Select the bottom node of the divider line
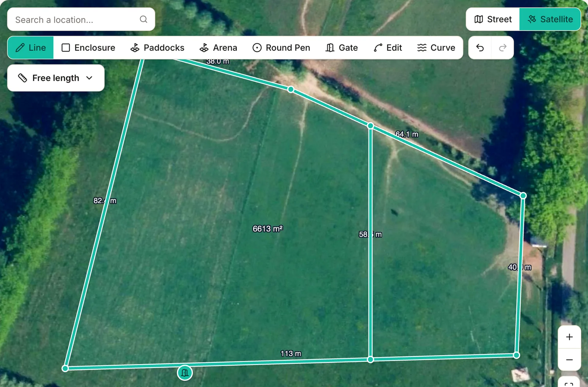This screenshot has width=588, height=387. click(370, 359)
